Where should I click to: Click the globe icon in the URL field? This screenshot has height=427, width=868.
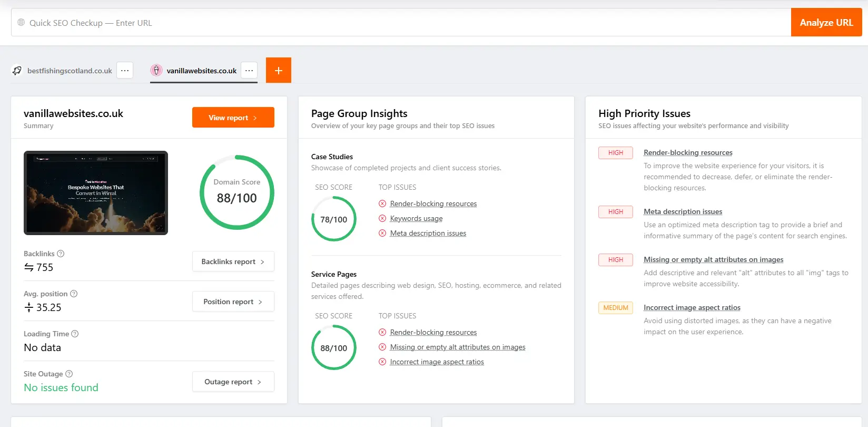point(21,23)
